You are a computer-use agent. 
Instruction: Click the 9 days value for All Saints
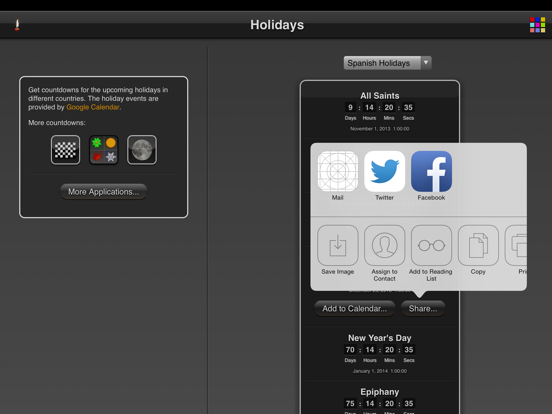[x=350, y=107]
